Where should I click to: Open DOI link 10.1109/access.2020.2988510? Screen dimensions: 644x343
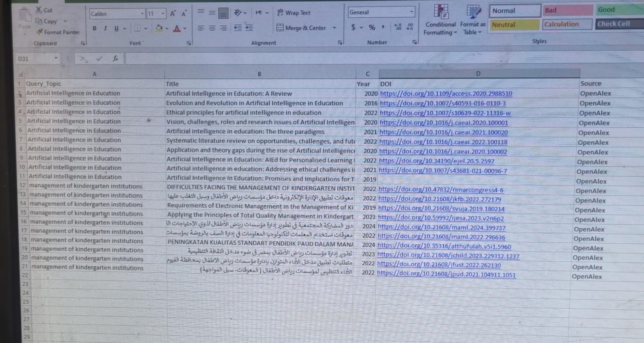(446, 93)
